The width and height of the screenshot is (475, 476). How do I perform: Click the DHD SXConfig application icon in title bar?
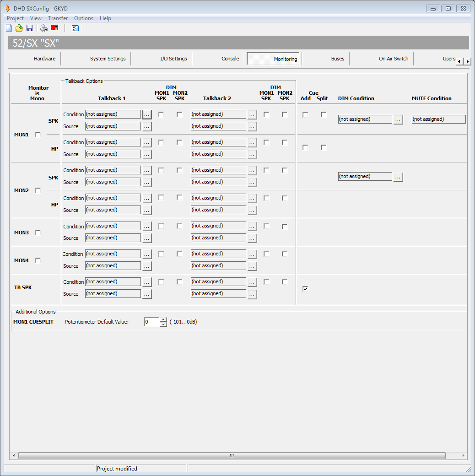click(x=8, y=9)
